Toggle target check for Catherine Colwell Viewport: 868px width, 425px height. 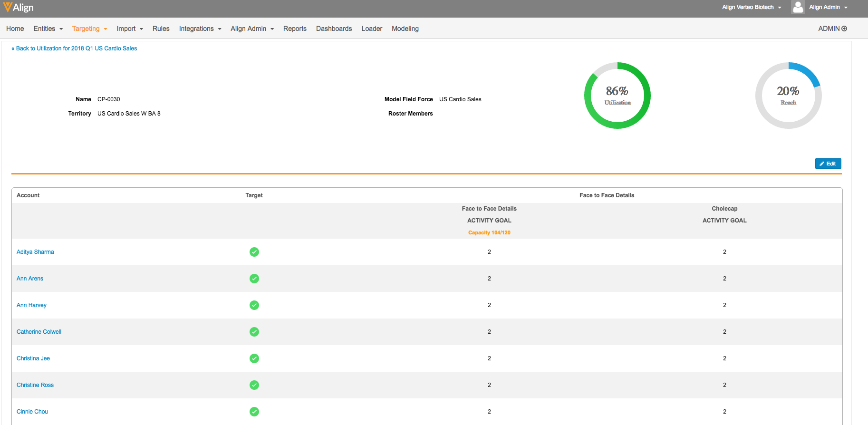click(x=254, y=332)
